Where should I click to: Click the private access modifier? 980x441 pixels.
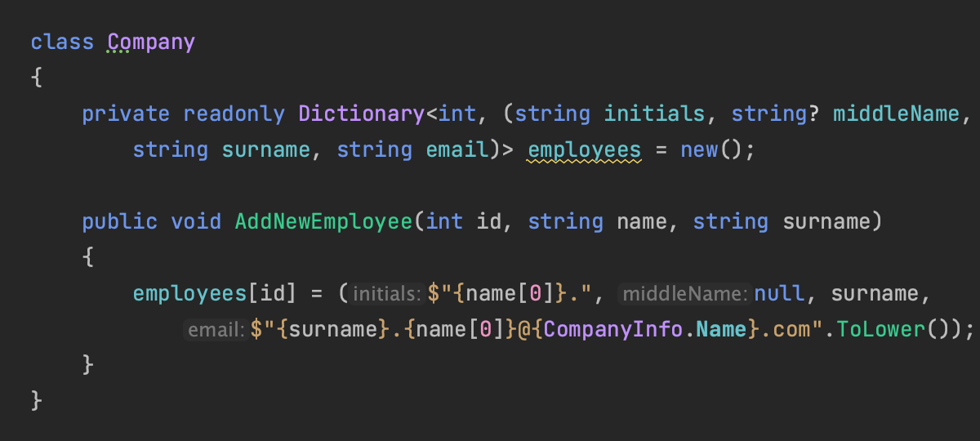click(125, 114)
